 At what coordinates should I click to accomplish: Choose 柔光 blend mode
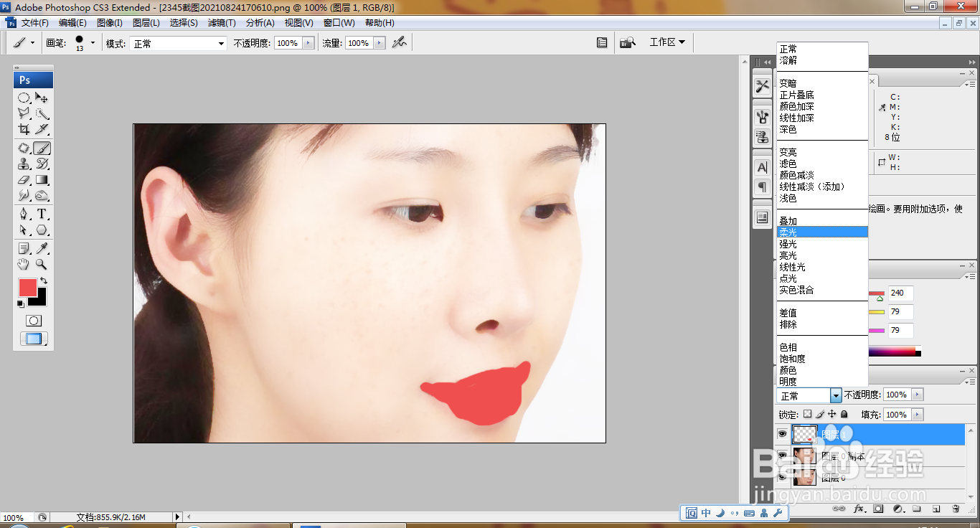[822, 232]
